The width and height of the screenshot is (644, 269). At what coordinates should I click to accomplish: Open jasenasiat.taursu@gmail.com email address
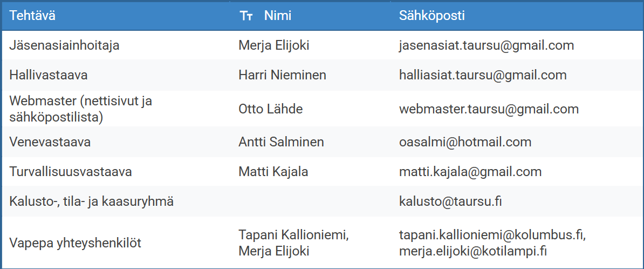pyautogui.click(x=486, y=45)
